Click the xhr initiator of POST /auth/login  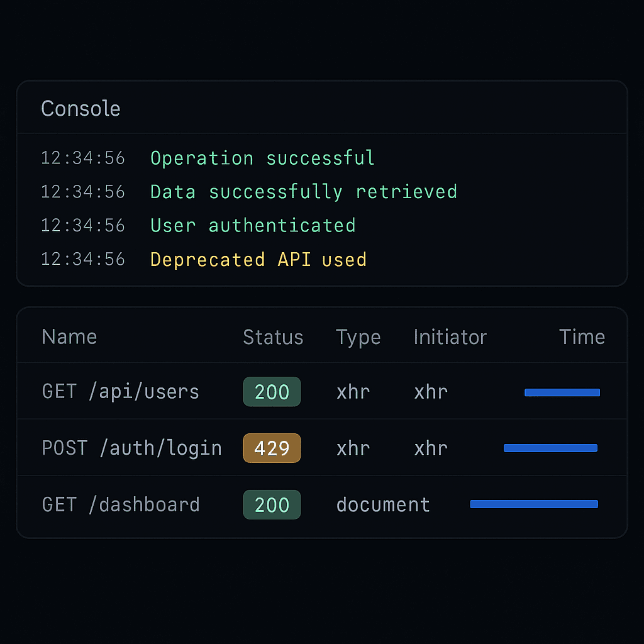click(430, 448)
